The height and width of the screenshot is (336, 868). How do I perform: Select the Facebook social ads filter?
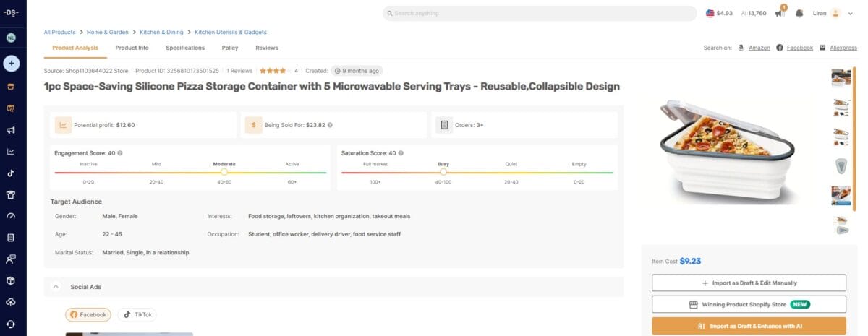[88, 315]
